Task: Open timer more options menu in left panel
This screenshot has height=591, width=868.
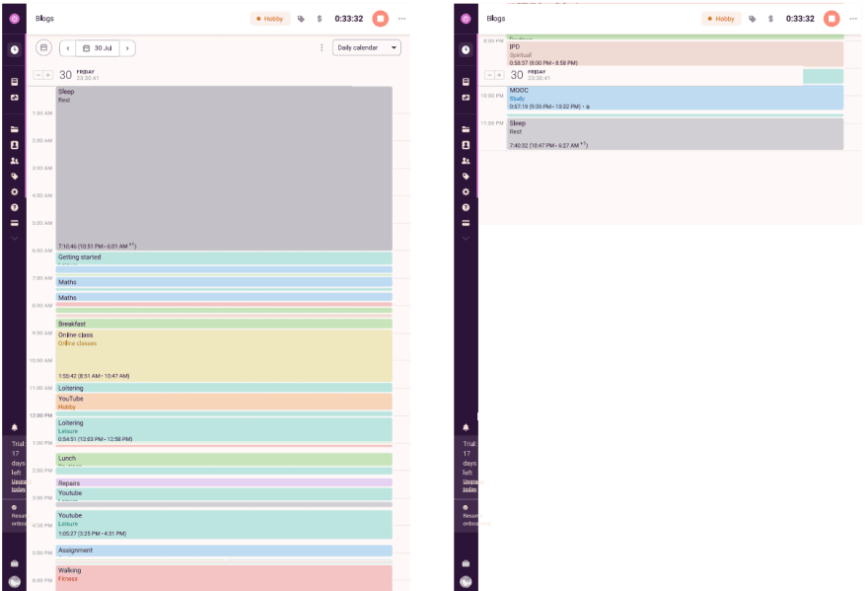Action: (x=401, y=19)
